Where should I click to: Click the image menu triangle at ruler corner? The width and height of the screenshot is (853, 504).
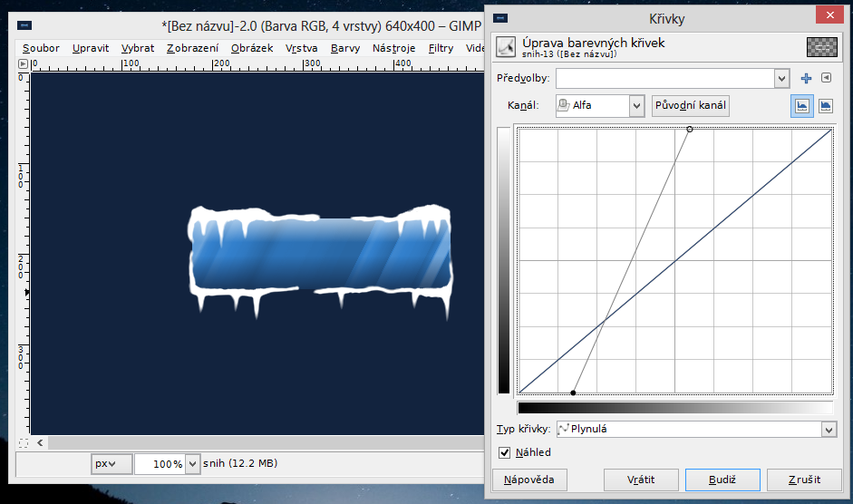tap(23, 64)
